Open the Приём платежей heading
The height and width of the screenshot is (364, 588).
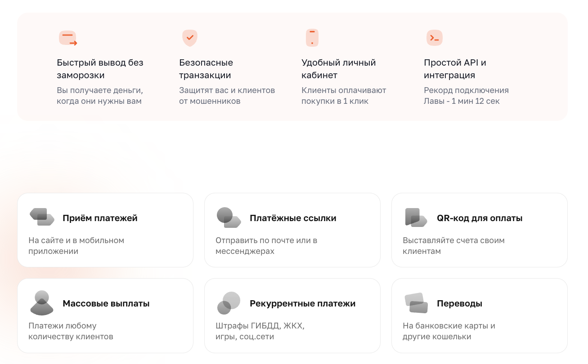tap(100, 218)
